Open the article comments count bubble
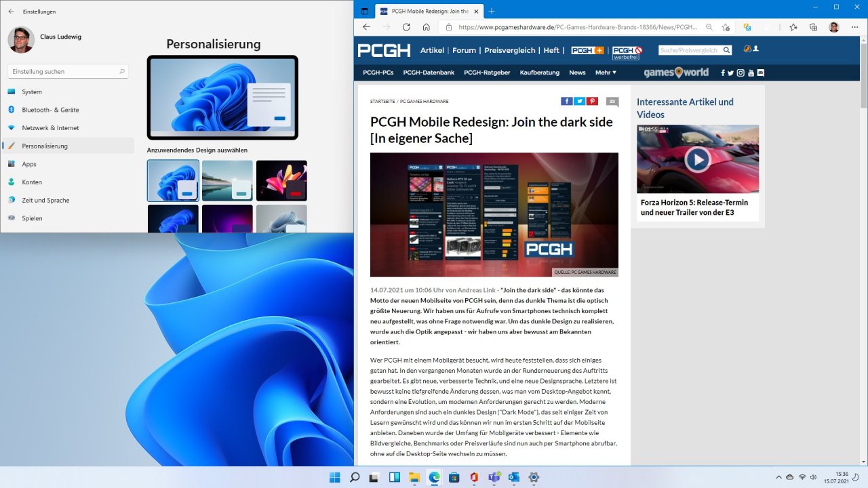This screenshot has height=488, width=868. coord(612,102)
